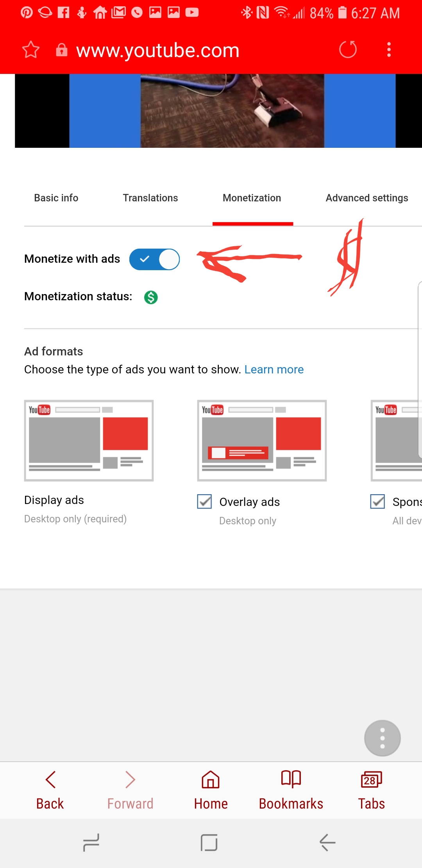Viewport: 422px width, 868px height.
Task: Tap the www.youtube.com address field
Action: (x=158, y=50)
